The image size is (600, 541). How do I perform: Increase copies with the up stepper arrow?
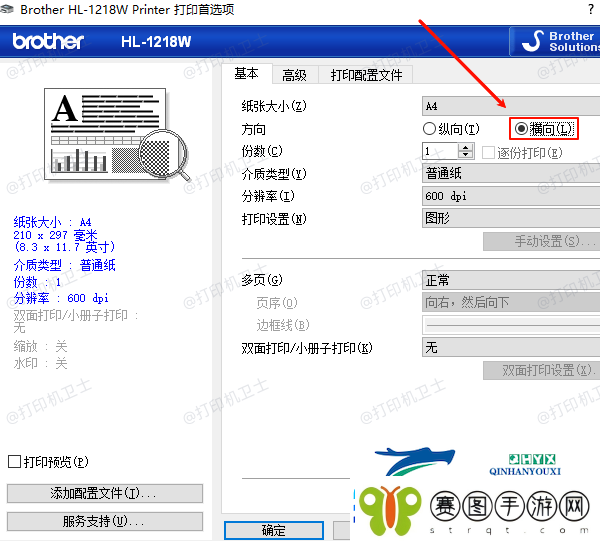pyautogui.click(x=466, y=147)
